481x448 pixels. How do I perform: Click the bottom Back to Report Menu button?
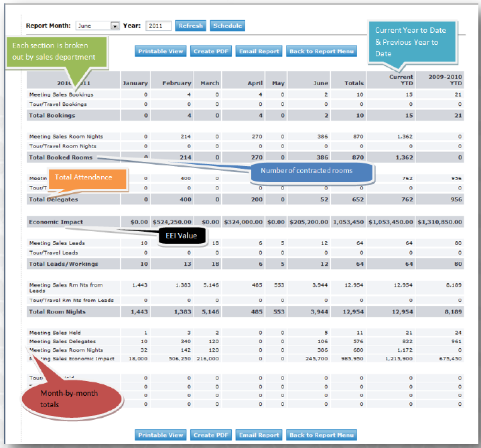click(322, 435)
